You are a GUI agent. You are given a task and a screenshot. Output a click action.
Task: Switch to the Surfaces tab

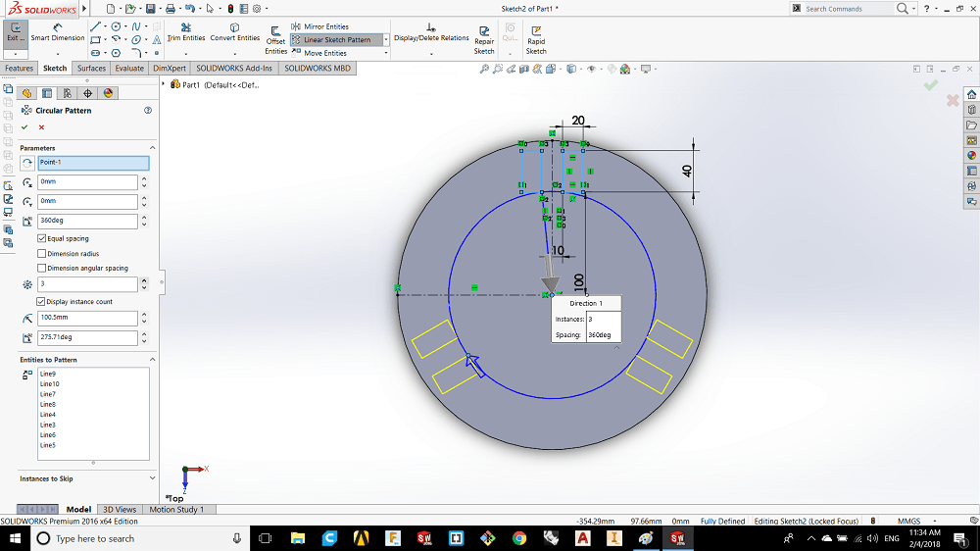tap(91, 69)
